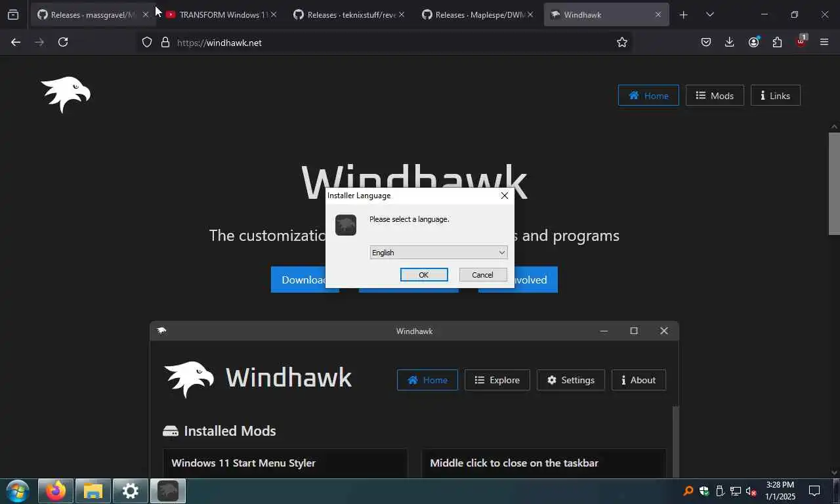Click the Windows Security tray icon
This screenshot has height=504, width=840.
[704, 491]
